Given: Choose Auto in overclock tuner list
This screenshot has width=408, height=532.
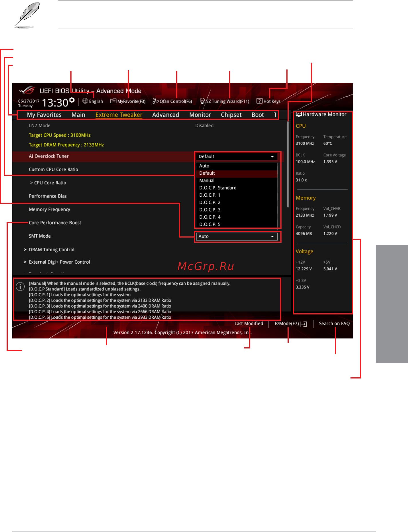Looking at the screenshot, I should coord(237,166).
